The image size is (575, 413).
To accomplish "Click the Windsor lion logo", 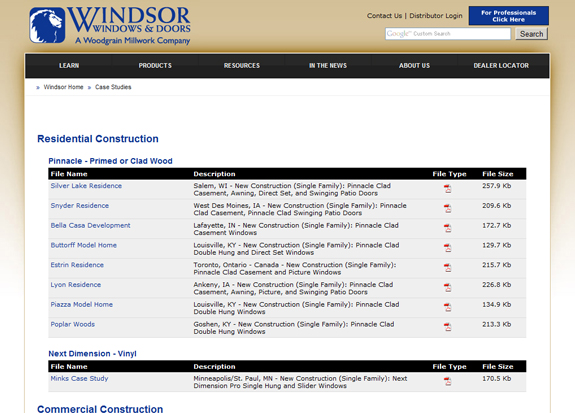I will click(x=47, y=25).
